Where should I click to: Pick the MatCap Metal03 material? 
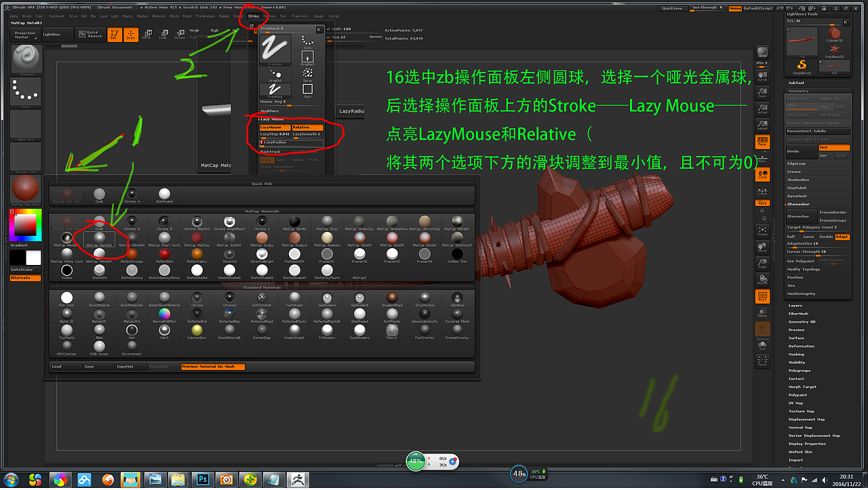pos(99,239)
